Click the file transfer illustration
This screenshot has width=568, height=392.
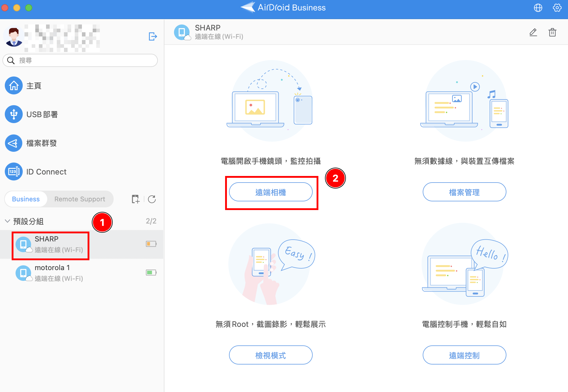pyautogui.click(x=465, y=101)
